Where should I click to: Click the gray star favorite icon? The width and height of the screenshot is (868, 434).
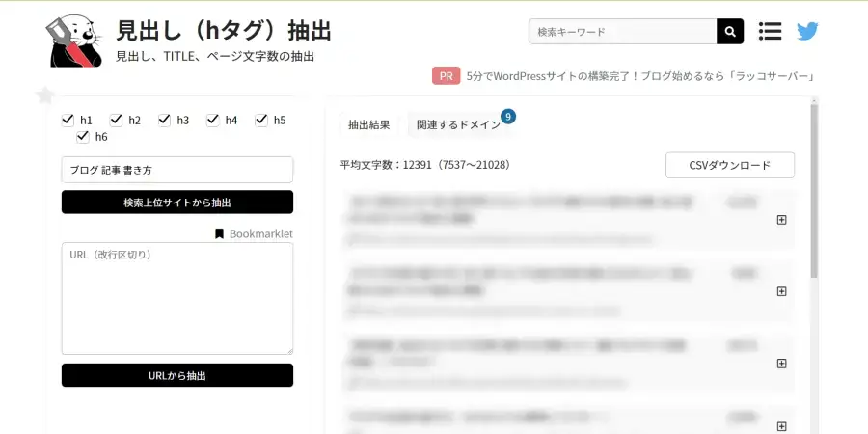[x=45, y=95]
